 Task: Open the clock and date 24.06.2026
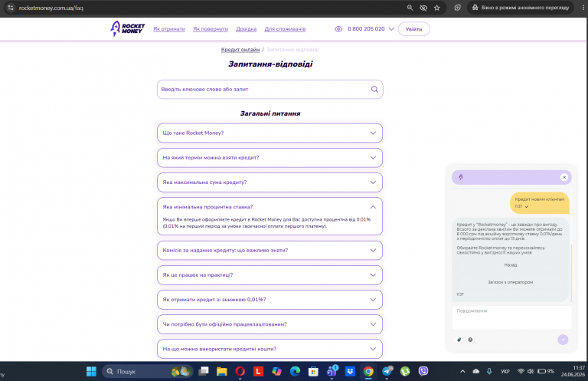coord(573,371)
